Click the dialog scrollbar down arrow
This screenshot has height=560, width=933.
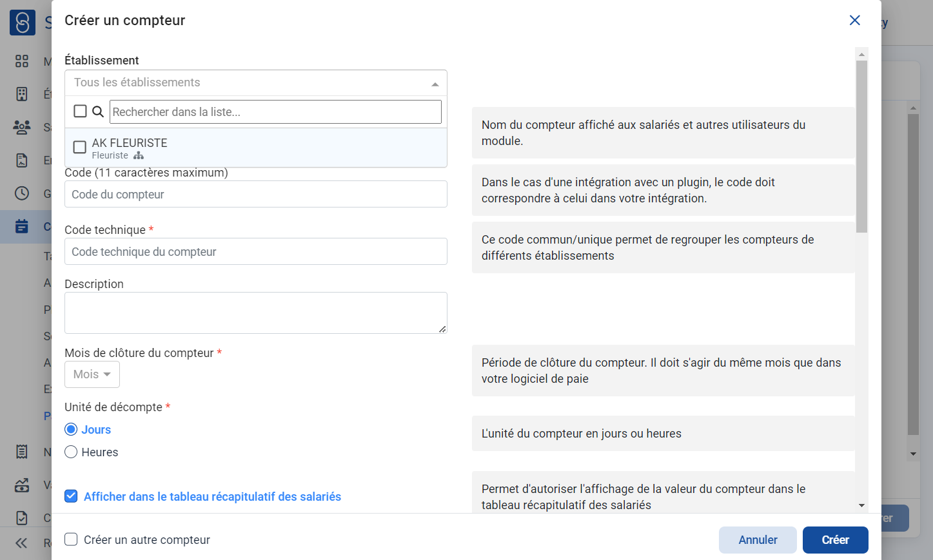861,506
